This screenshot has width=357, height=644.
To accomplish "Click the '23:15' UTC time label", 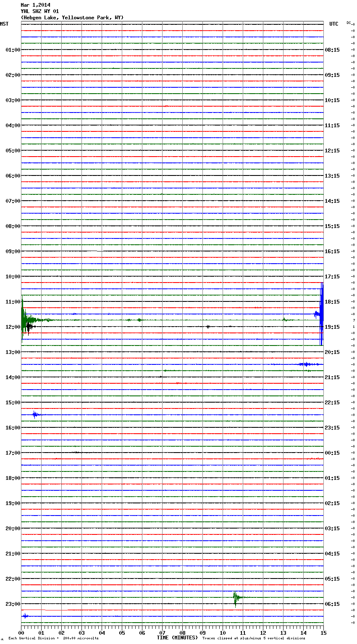I will [x=332, y=428].
